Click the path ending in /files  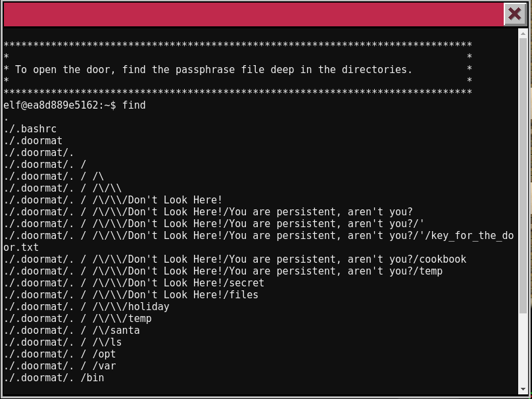(131, 295)
